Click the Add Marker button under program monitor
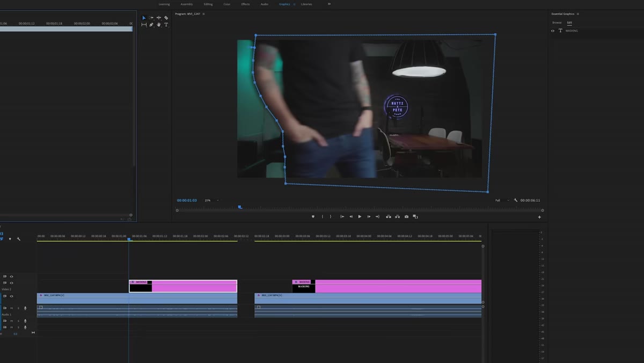 pos(313,216)
